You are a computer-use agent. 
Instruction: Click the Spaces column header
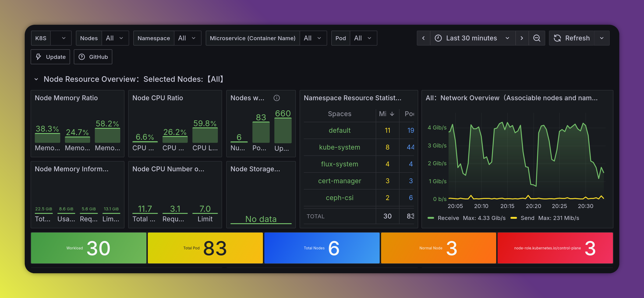pyautogui.click(x=340, y=114)
